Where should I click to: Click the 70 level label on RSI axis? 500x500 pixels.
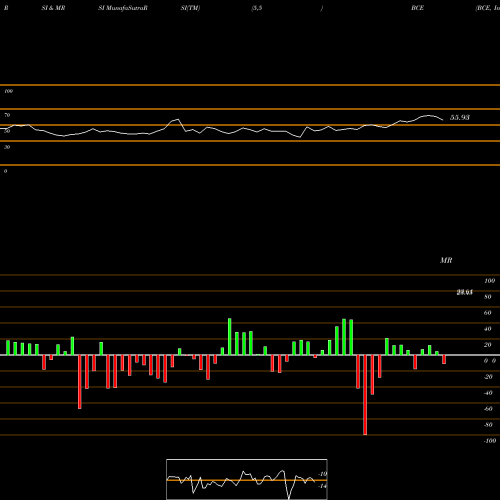[x=7, y=115]
